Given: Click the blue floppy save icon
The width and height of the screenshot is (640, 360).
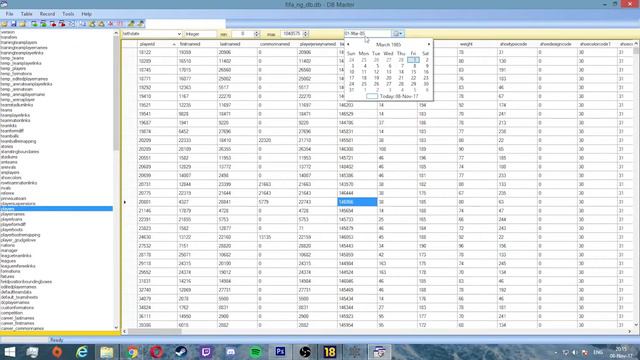Looking at the screenshot, I should click(13, 24).
